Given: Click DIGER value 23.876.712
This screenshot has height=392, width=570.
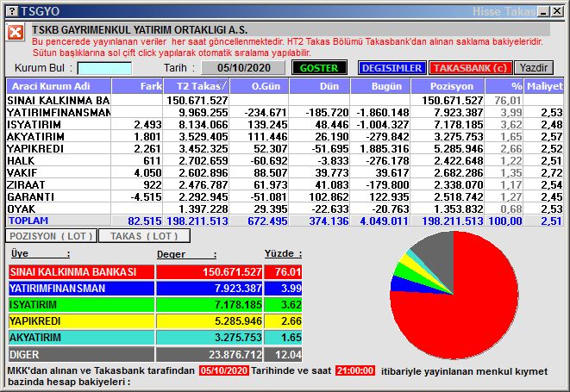Looking at the screenshot, I should click(x=235, y=354).
